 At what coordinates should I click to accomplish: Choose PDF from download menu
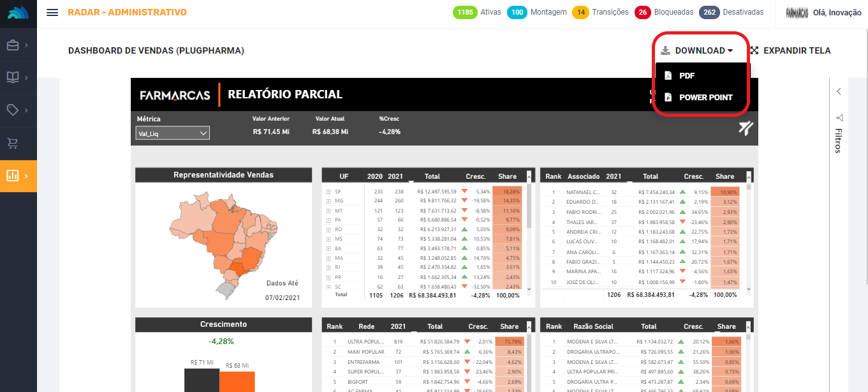tap(686, 76)
